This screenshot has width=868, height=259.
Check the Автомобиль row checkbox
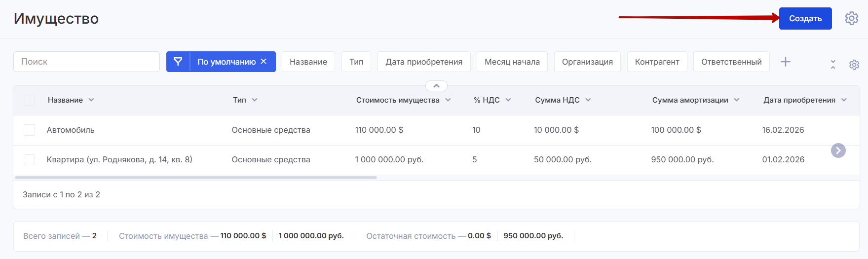coord(30,130)
